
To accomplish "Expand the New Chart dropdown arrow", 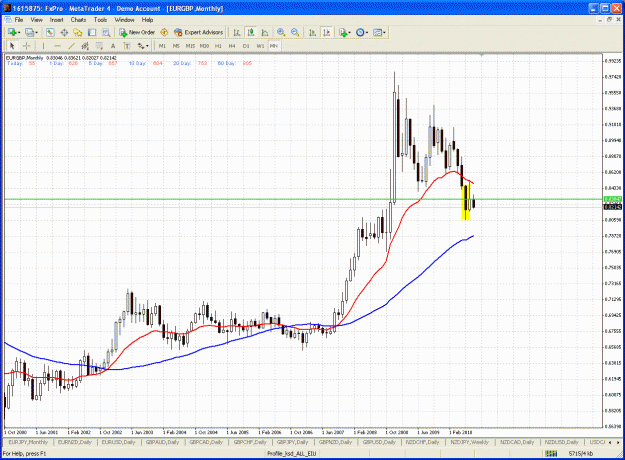I will [x=19, y=33].
